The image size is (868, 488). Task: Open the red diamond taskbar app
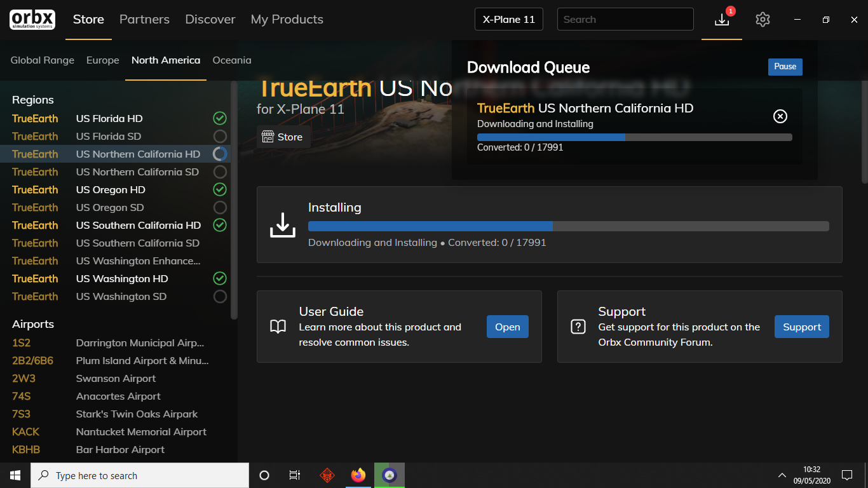pos(327,475)
